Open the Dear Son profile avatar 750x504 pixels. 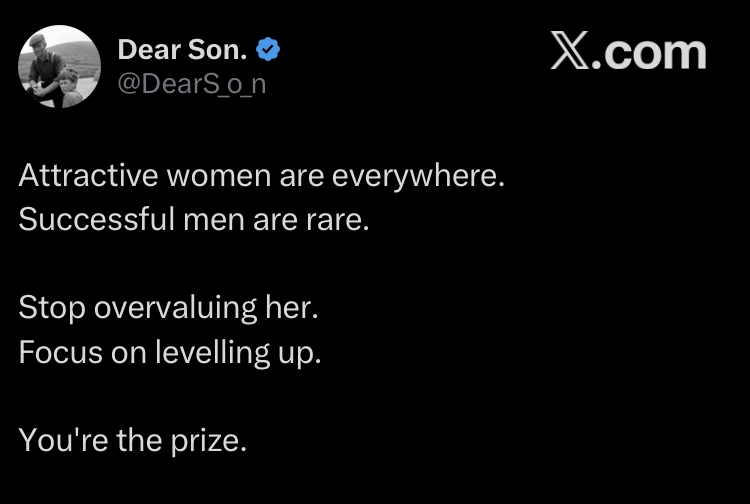[x=59, y=66]
